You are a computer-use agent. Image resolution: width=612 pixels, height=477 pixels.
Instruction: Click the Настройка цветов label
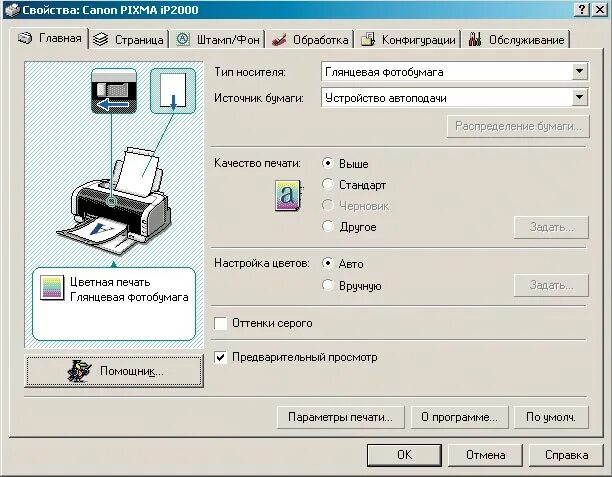click(x=262, y=263)
